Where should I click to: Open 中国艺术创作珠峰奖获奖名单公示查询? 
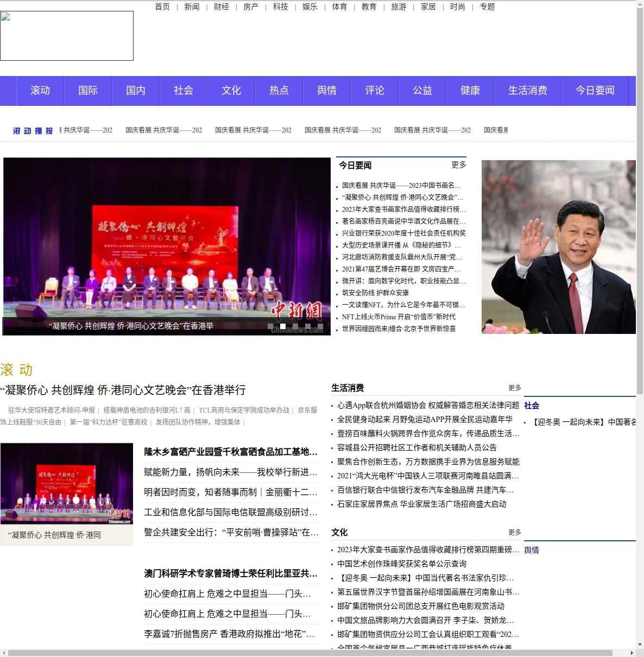coord(402,564)
